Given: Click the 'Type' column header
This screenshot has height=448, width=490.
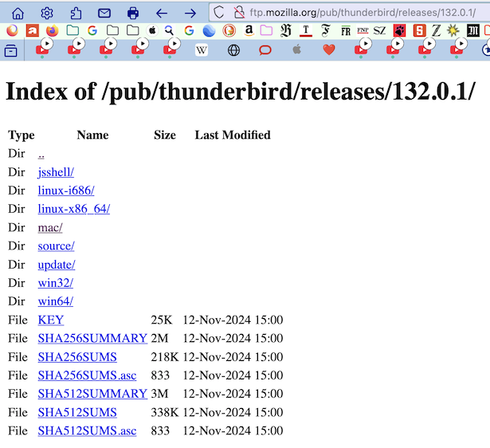Looking at the screenshot, I should (x=22, y=136).
